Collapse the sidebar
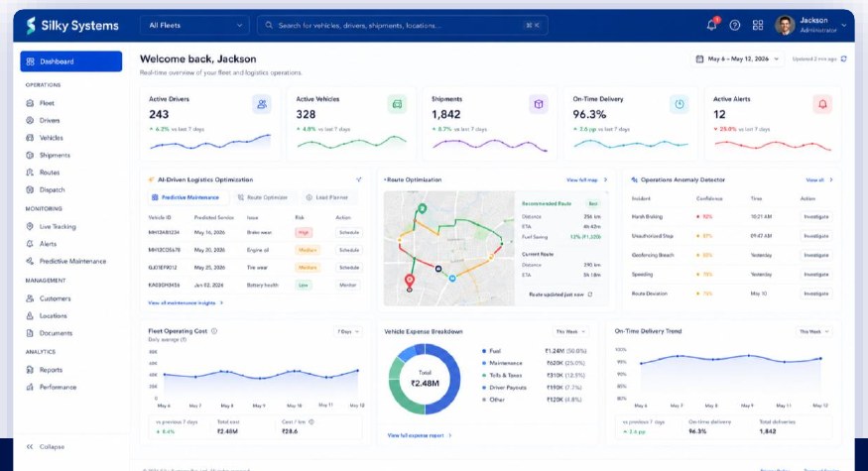The height and width of the screenshot is (471, 868). pyautogui.click(x=46, y=446)
